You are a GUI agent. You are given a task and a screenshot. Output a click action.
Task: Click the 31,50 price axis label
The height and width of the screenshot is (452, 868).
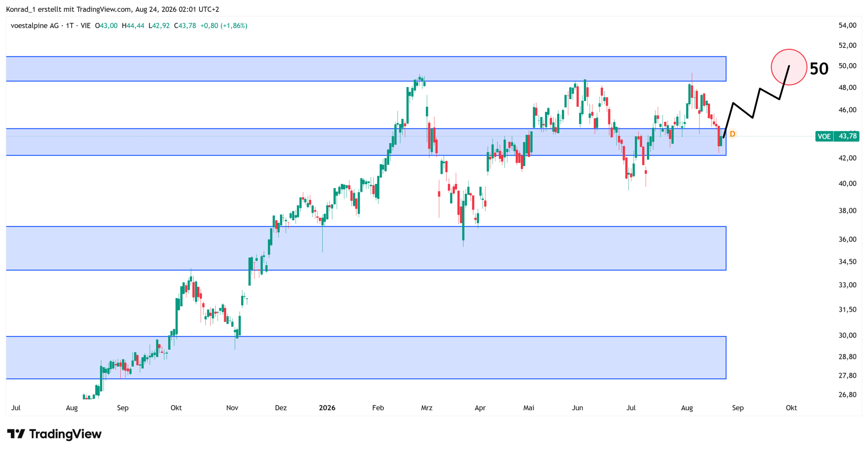pos(847,309)
